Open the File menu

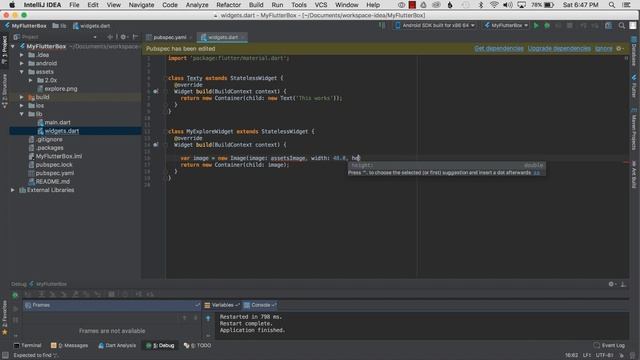pyautogui.click(x=74, y=5)
